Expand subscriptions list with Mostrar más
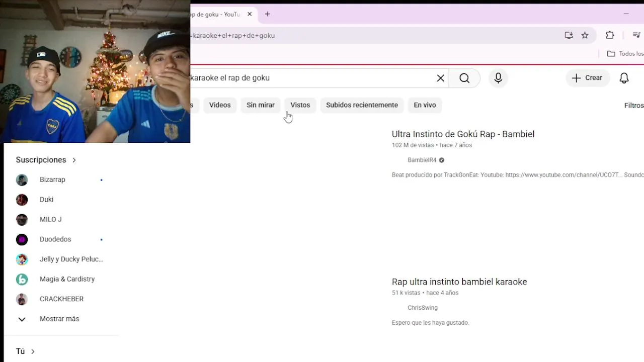 point(60,319)
